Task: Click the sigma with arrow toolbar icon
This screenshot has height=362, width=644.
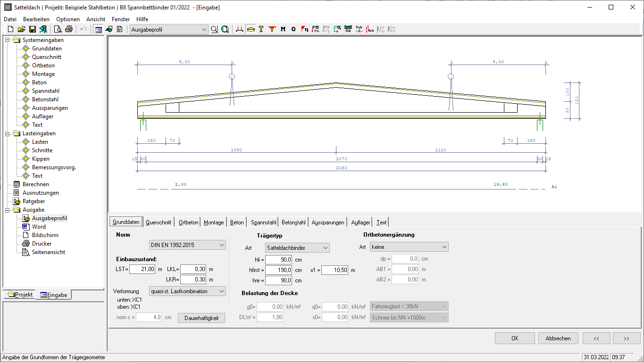Action: pos(337,29)
